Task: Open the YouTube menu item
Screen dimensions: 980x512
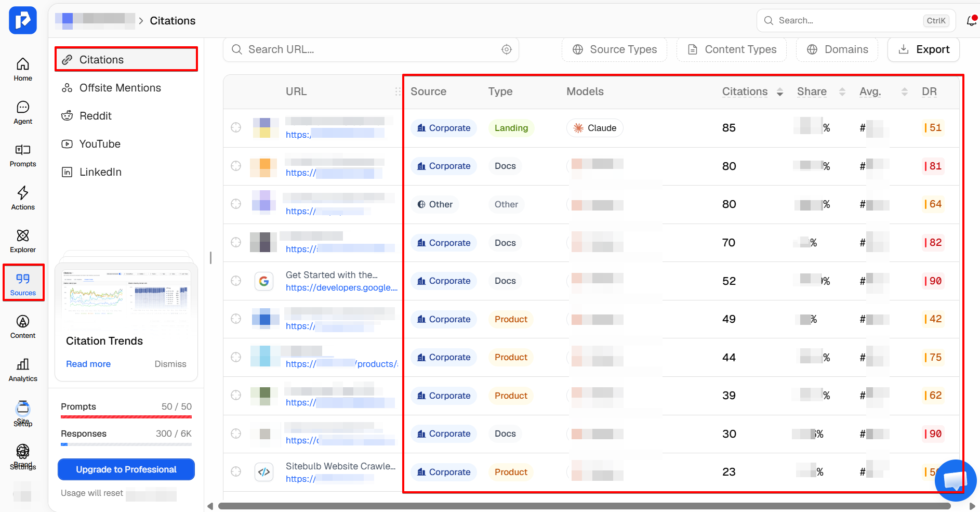Action: [x=126, y=144]
